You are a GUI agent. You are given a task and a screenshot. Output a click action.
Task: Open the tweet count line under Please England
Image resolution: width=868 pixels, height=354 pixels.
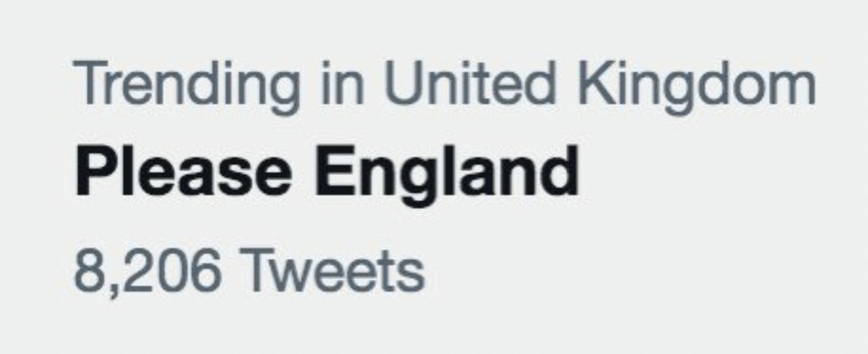pyautogui.click(x=248, y=271)
